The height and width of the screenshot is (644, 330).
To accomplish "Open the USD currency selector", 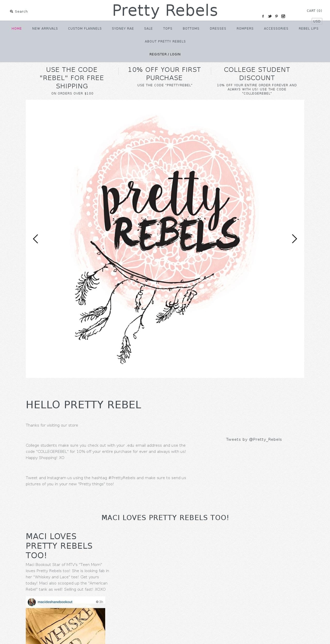I will (x=316, y=21).
